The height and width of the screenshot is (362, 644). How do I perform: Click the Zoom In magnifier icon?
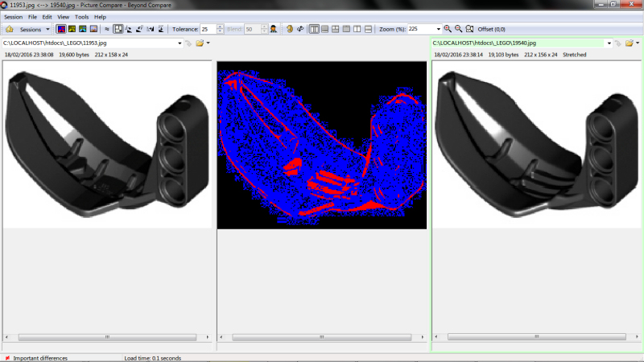coord(448,29)
